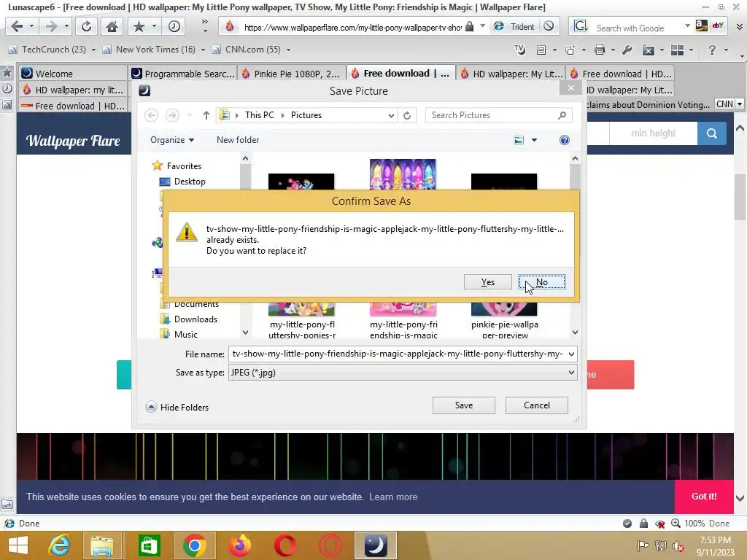Reload the page with refresh icon
The height and width of the screenshot is (560, 747).
tap(86, 26)
